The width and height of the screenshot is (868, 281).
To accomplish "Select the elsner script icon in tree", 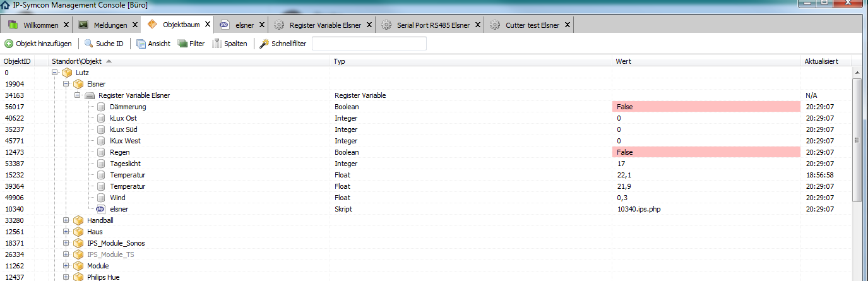I will pyautogui.click(x=101, y=209).
